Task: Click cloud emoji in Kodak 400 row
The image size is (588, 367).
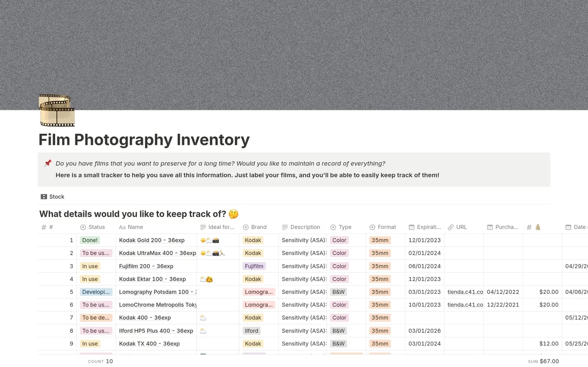Action: 203,318
